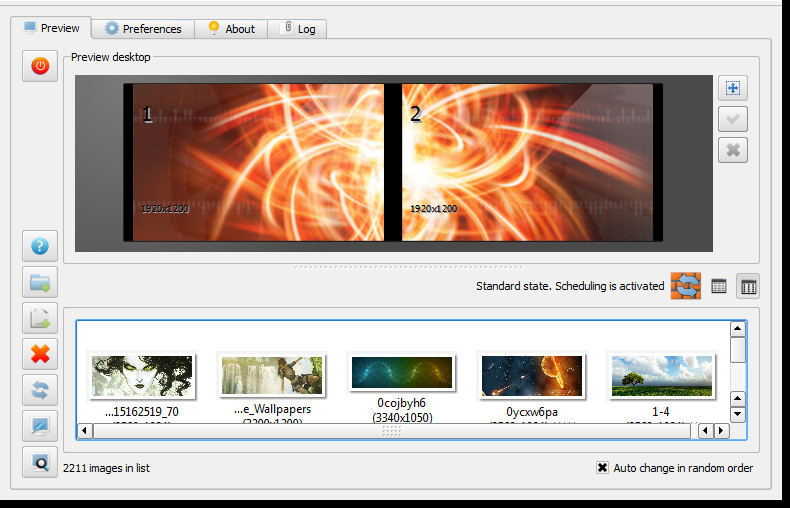
Task: Toggle Auto change in random order checkbox
Action: click(602, 468)
